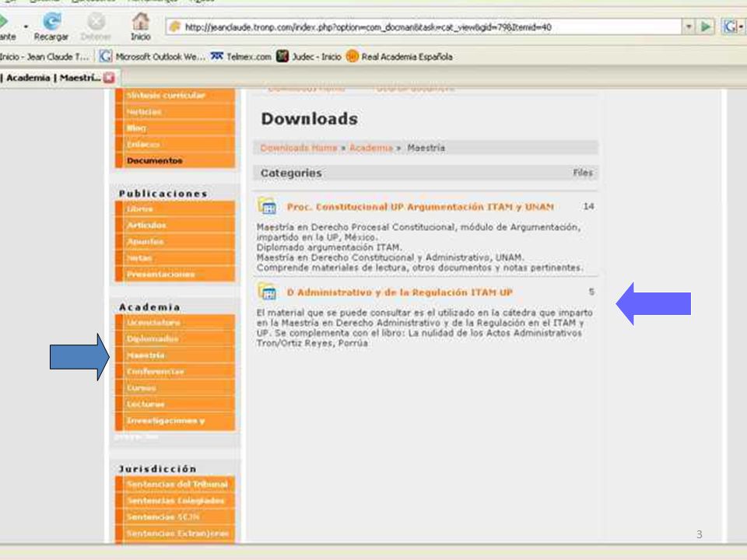Open the Judec - Inicio bookmark

click(309, 57)
